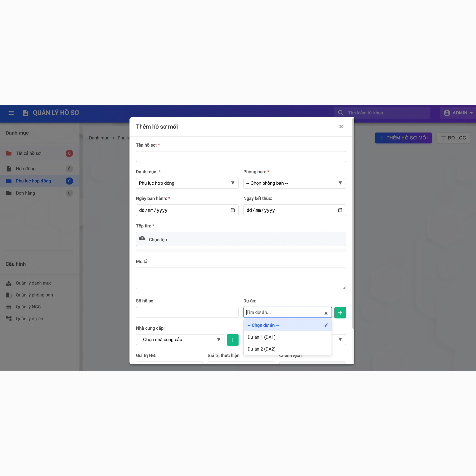
Task: Open the Phòng ban dropdown
Action: pos(294,183)
